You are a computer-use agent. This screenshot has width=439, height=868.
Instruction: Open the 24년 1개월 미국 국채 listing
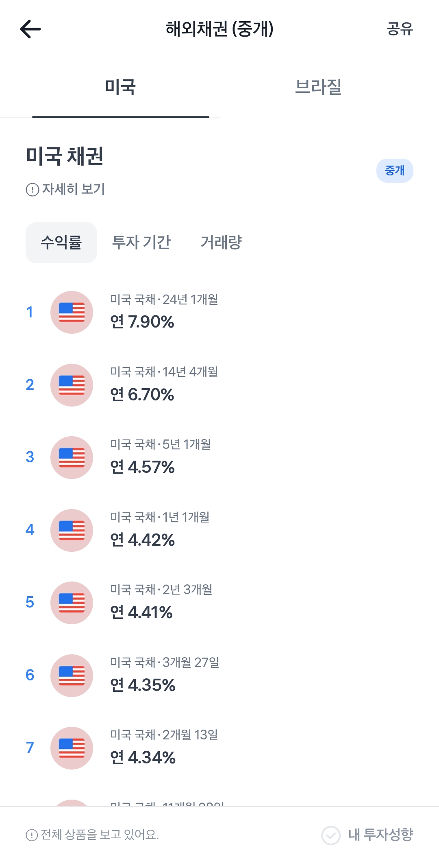coord(164,311)
